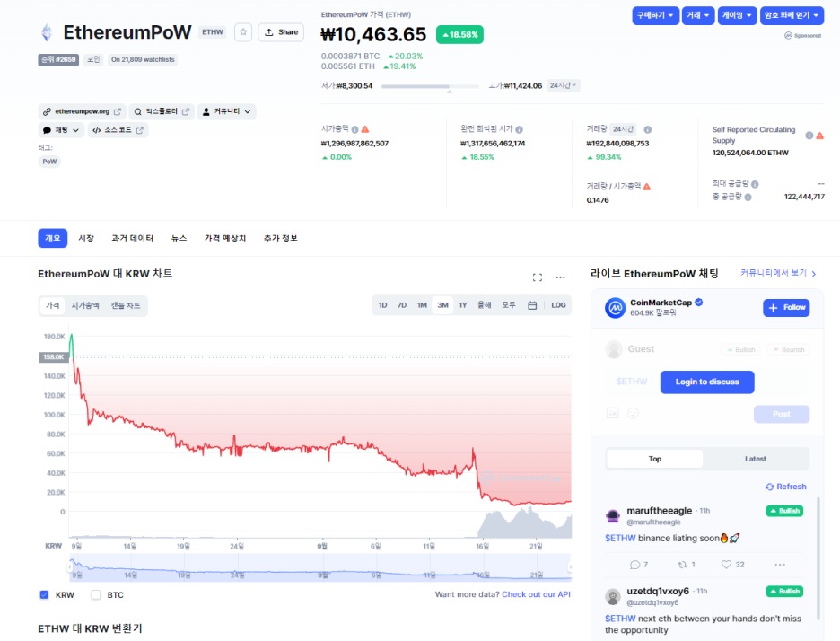Toggle LOG scale on the chart
Screen dimensions: 840x641
tap(558, 305)
